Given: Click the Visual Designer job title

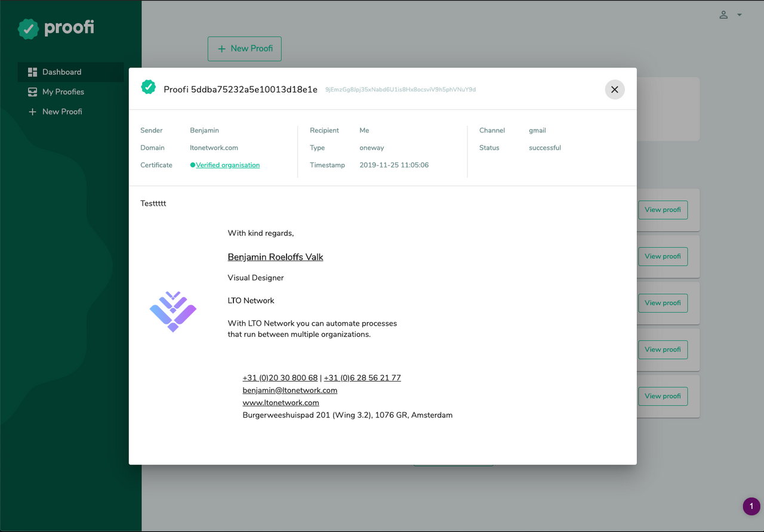Looking at the screenshot, I should point(255,278).
